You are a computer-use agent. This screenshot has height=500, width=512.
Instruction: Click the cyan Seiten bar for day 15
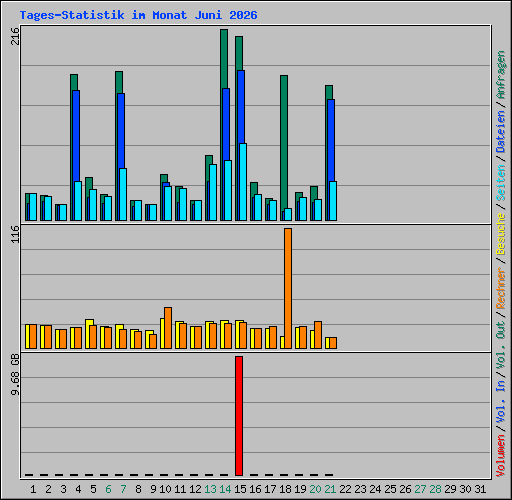point(243,182)
